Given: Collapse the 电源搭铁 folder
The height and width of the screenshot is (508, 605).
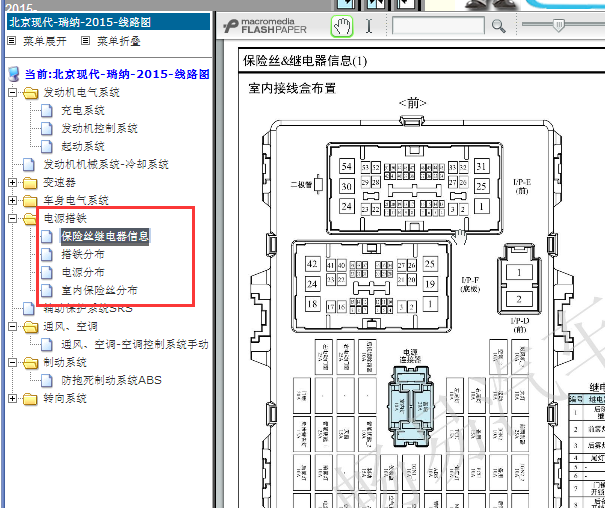Looking at the screenshot, I should click(12, 219).
